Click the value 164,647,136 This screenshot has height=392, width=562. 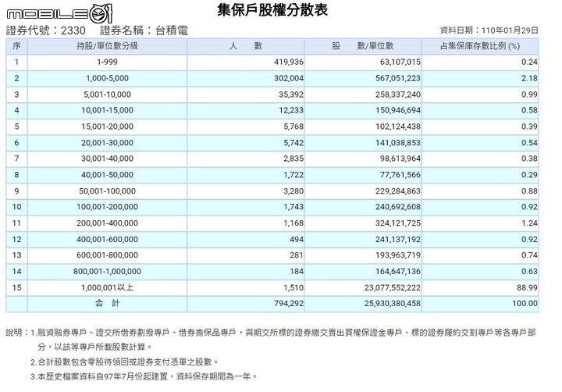click(x=398, y=272)
